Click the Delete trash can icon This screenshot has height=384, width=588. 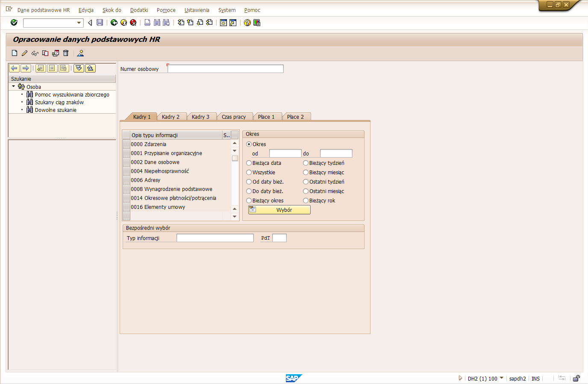[x=66, y=53]
